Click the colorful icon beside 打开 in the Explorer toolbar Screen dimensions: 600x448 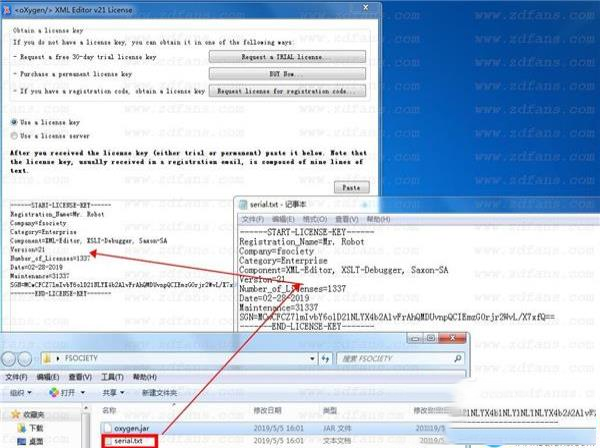point(54,393)
